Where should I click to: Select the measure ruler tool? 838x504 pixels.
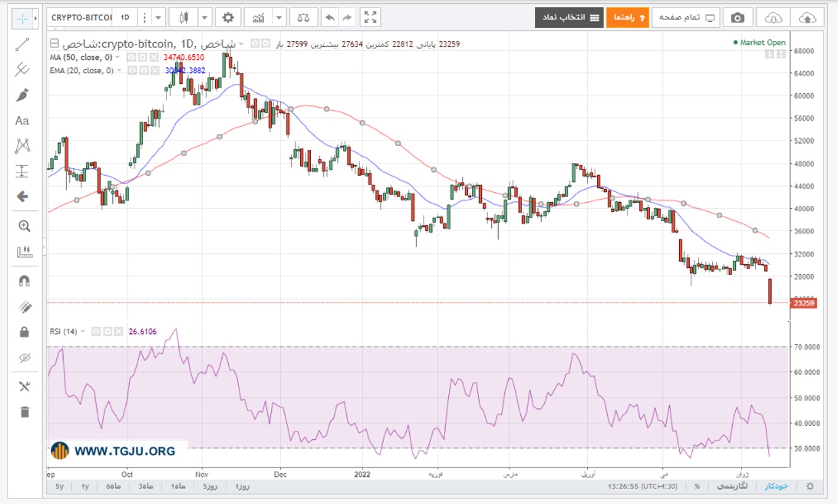[x=24, y=252]
